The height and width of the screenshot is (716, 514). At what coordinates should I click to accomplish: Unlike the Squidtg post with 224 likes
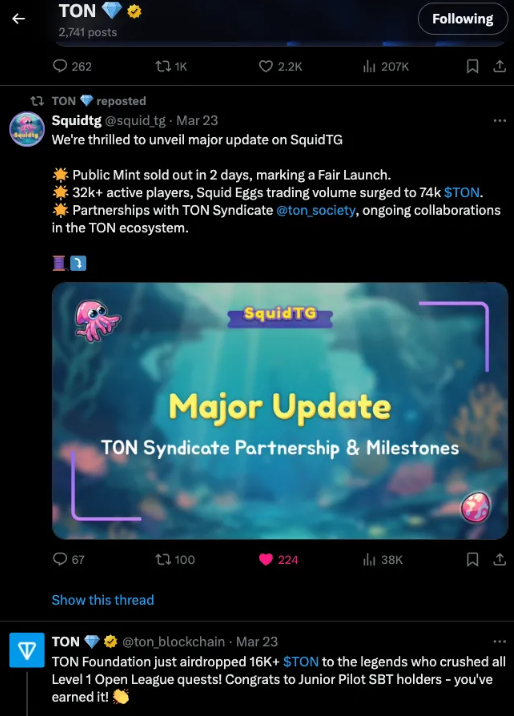[278, 559]
